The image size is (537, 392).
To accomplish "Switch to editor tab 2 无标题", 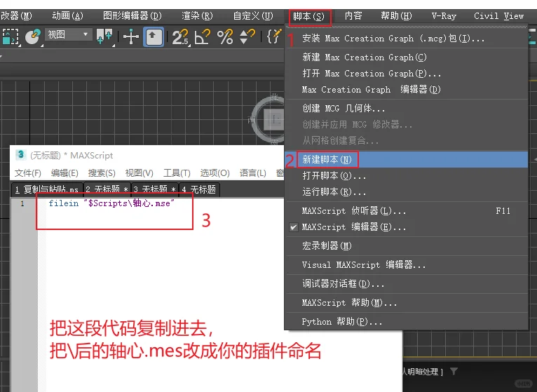I will (107, 189).
